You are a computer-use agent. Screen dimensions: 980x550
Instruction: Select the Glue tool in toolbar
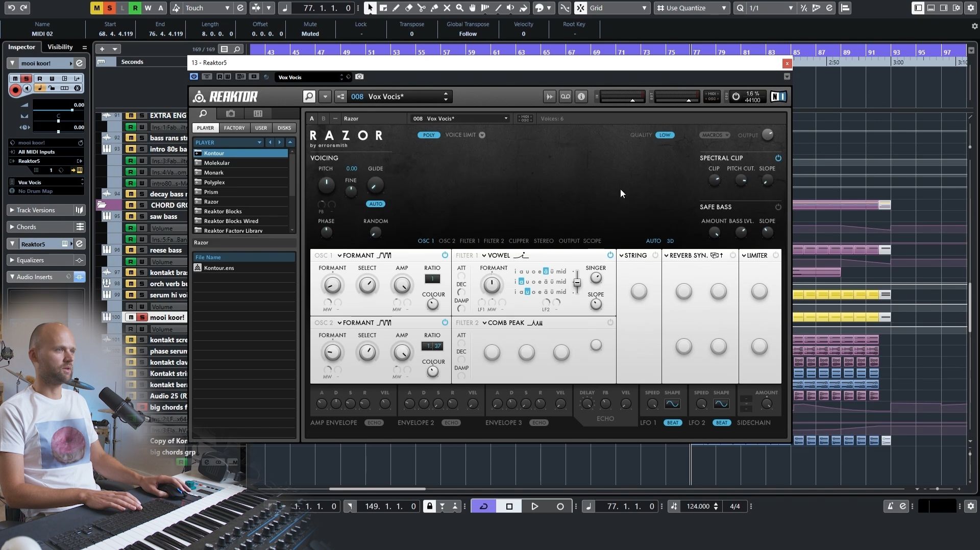[434, 8]
